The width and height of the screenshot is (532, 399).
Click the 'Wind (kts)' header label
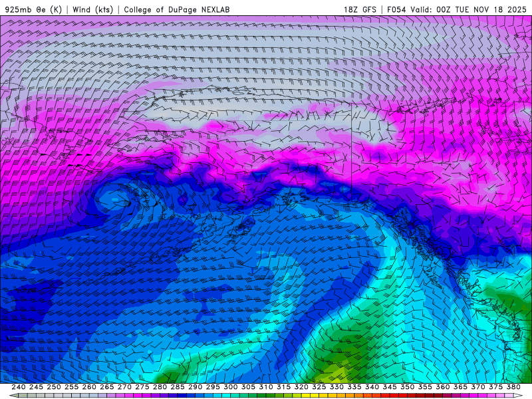coord(93,9)
